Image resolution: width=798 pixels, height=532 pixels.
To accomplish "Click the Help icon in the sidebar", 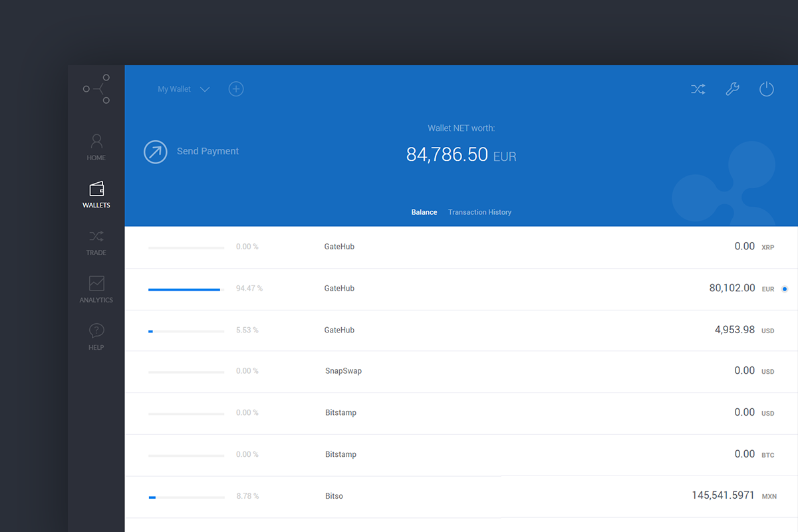I will click(96, 336).
